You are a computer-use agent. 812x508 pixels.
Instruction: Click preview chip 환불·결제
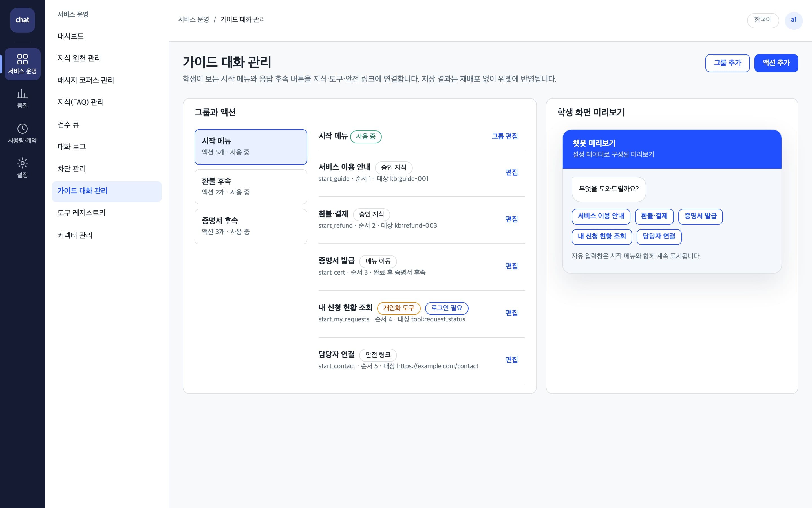(x=654, y=216)
